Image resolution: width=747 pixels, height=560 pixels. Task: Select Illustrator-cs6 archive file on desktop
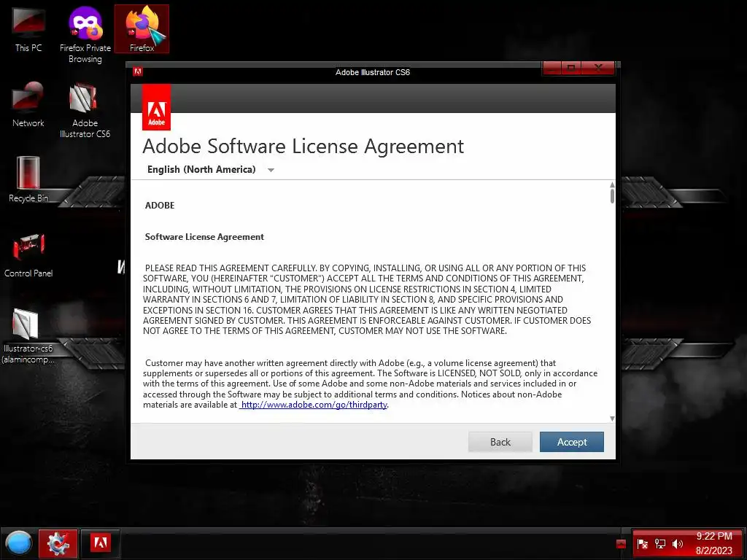pyautogui.click(x=28, y=335)
